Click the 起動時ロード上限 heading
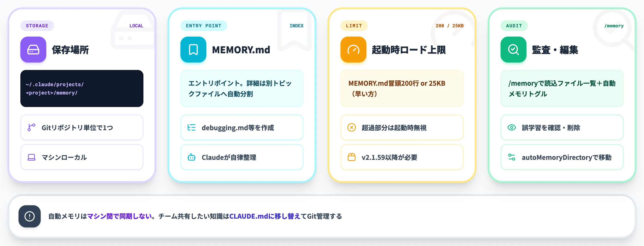Image resolution: width=644 pixels, height=246 pixels. pyautogui.click(x=409, y=50)
